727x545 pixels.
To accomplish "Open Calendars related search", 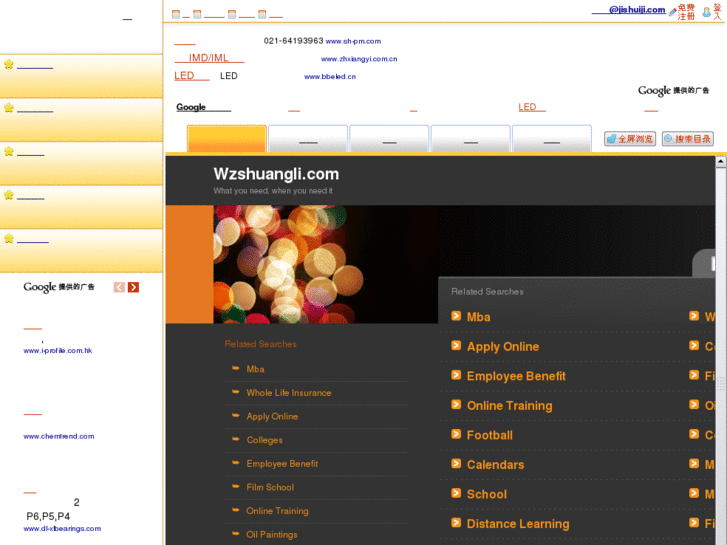I will (x=495, y=465).
